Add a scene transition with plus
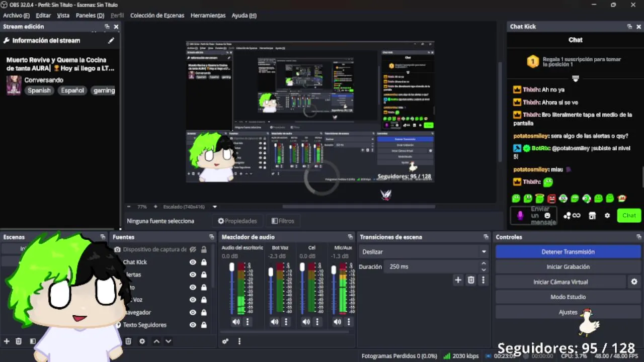 click(x=458, y=280)
